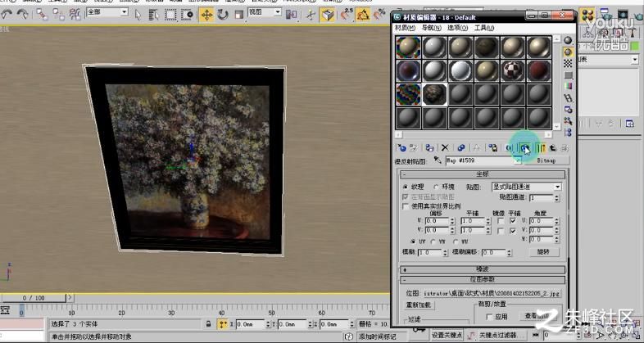Image resolution: width=644 pixels, height=343 pixels.
Task: Pick Rectangular Selection Region tool
Action: click(x=170, y=16)
